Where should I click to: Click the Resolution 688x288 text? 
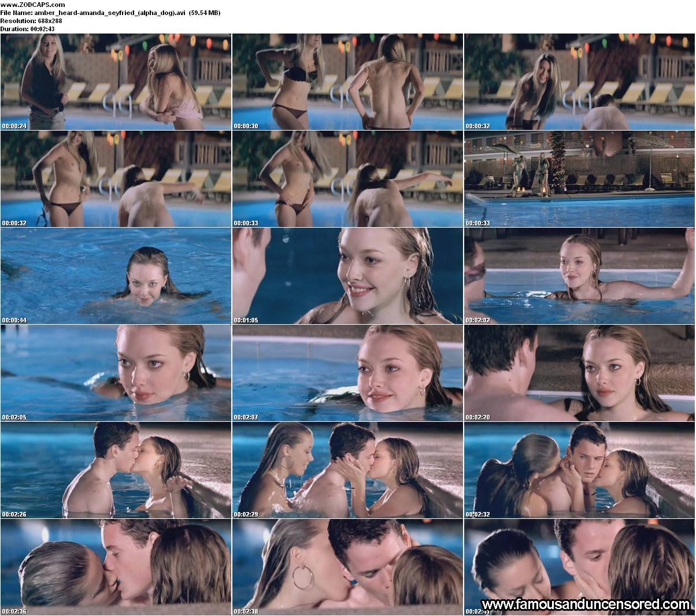pyautogui.click(x=31, y=20)
